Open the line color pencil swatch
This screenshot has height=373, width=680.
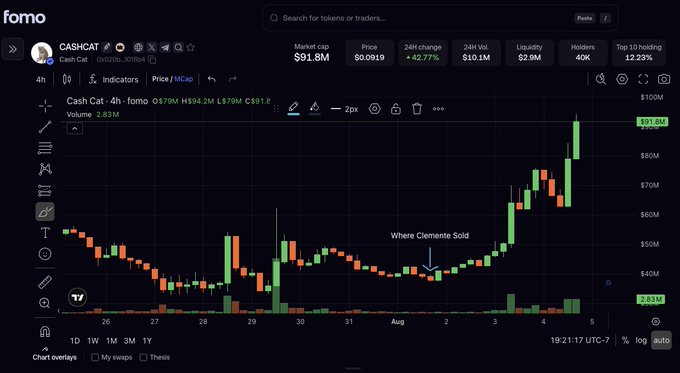point(294,108)
